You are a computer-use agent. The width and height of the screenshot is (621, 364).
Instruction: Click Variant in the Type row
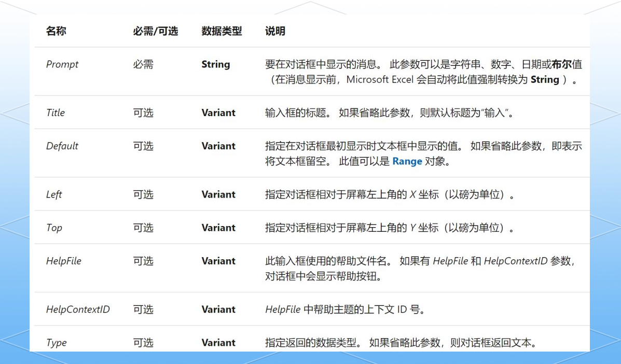218,343
